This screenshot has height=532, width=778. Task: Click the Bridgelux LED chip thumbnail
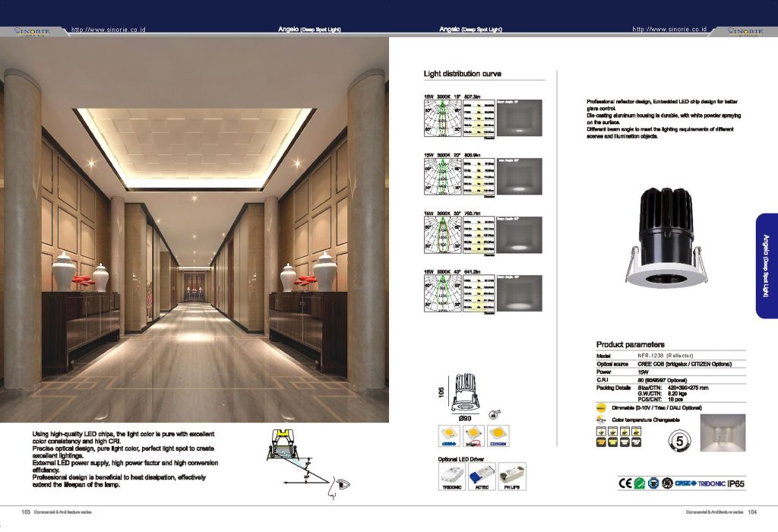pyautogui.click(x=473, y=436)
